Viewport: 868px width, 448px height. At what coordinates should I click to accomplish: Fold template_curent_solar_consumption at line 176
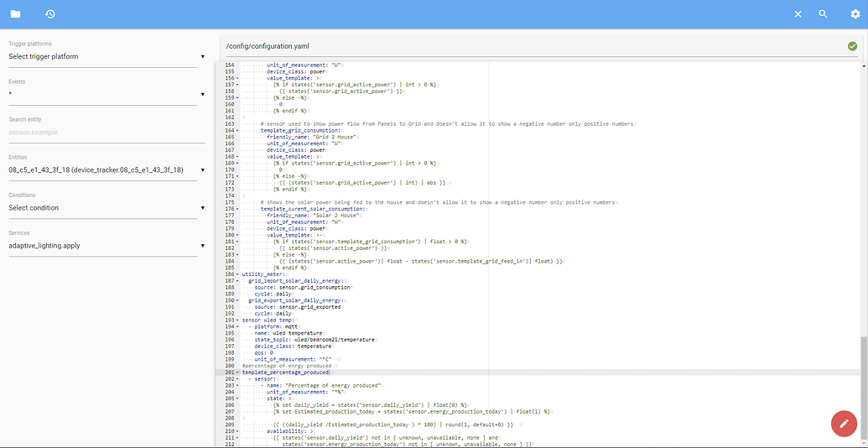238,209
